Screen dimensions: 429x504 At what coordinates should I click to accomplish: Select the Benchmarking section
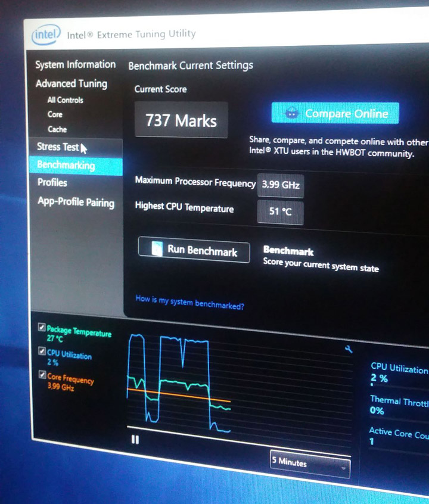point(76,165)
